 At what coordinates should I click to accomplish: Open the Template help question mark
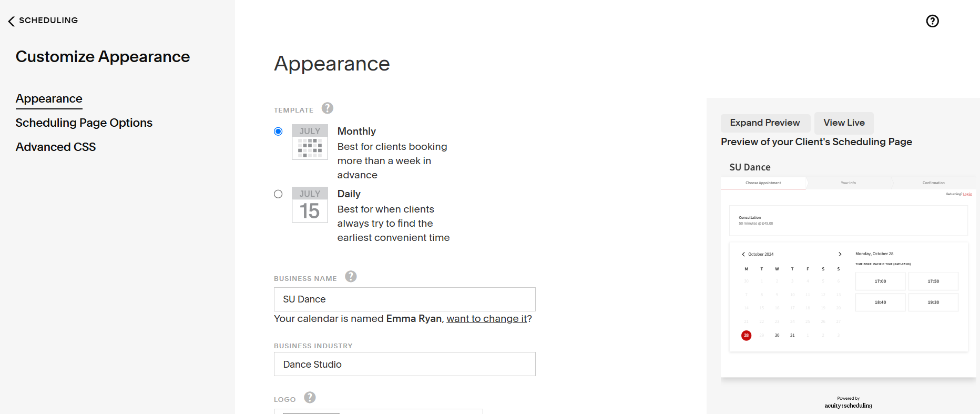coord(327,108)
